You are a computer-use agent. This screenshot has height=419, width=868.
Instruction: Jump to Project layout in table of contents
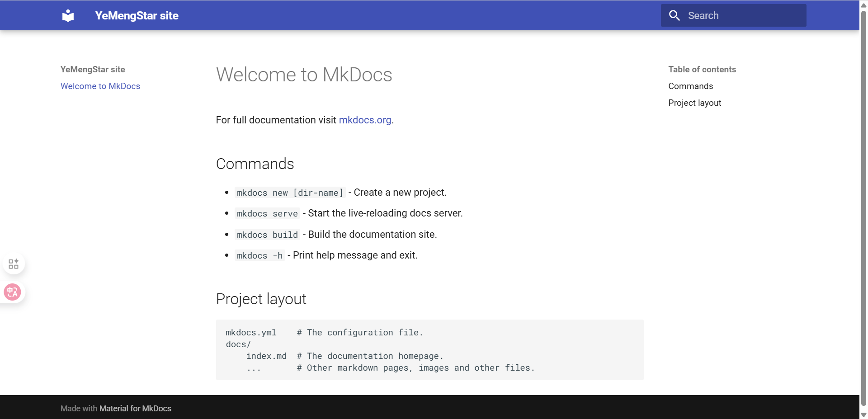(x=694, y=103)
